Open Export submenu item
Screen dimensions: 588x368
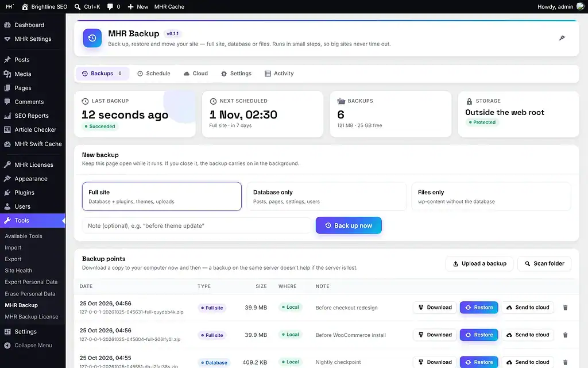click(13, 259)
